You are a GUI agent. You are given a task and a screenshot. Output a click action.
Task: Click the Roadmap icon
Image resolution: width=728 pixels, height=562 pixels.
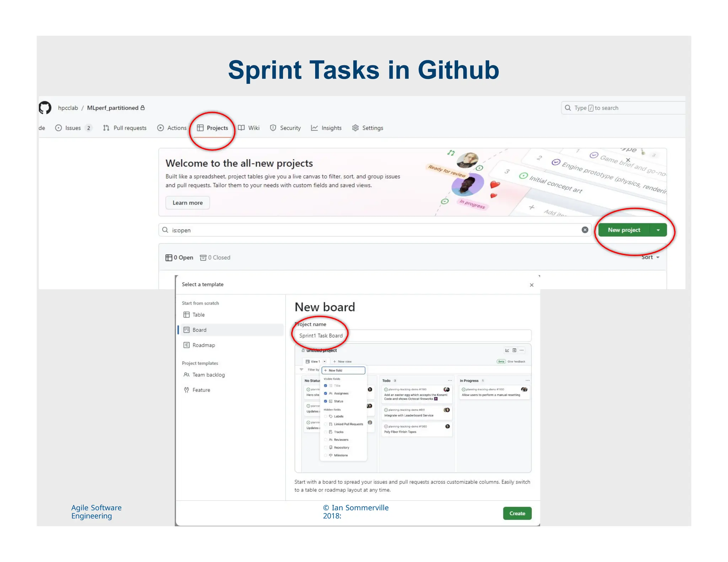coord(186,345)
